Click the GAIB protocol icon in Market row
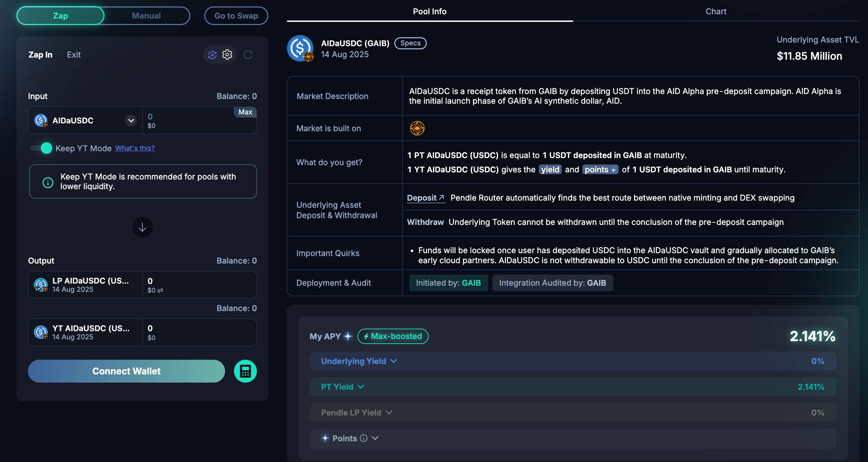 417,128
